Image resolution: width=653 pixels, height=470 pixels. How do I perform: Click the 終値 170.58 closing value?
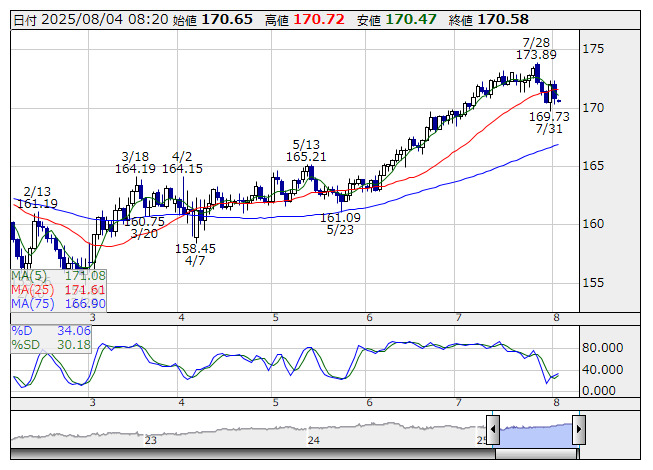(x=503, y=19)
